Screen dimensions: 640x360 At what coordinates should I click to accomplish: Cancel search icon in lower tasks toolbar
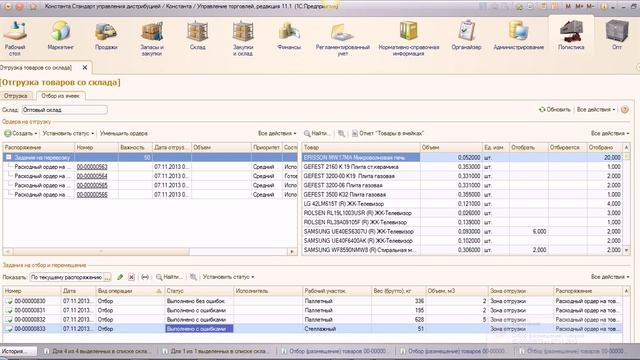193,277
